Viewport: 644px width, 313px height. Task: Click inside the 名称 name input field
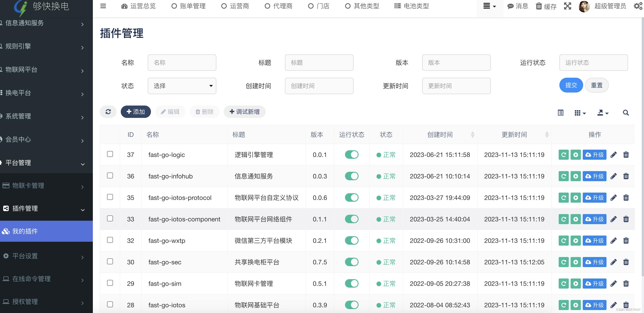[182, 62]
